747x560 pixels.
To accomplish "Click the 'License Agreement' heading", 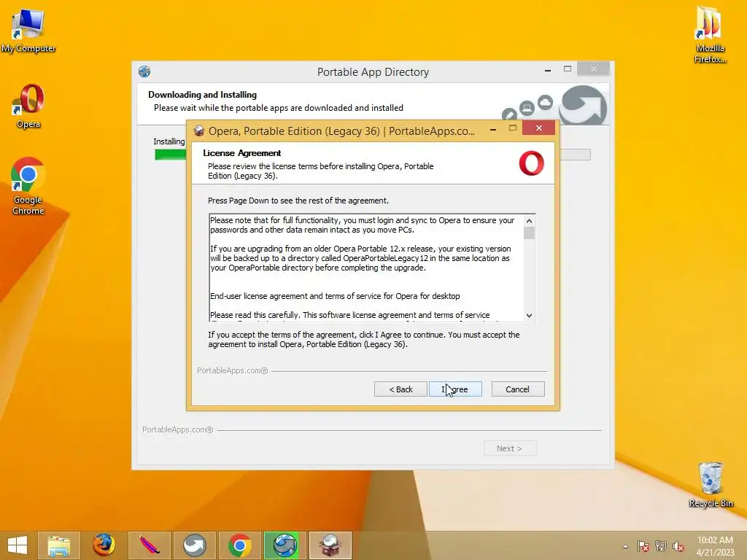I will 242,153.
